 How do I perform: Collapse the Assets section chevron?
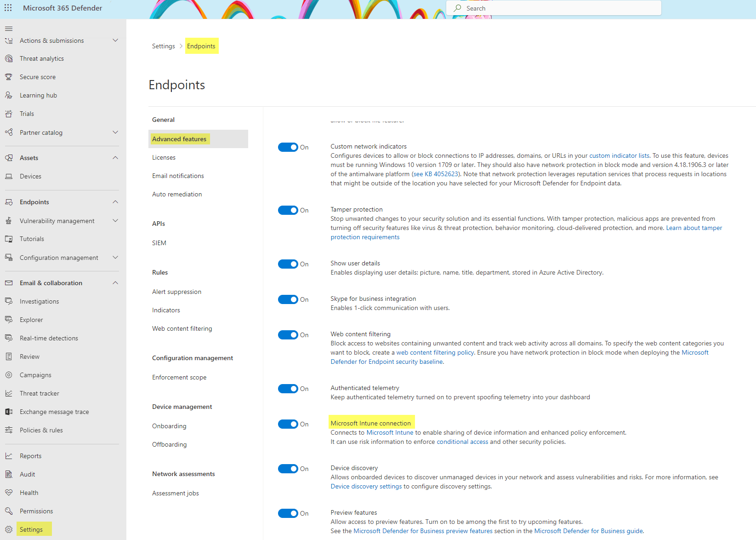click(x=115, y=158)
